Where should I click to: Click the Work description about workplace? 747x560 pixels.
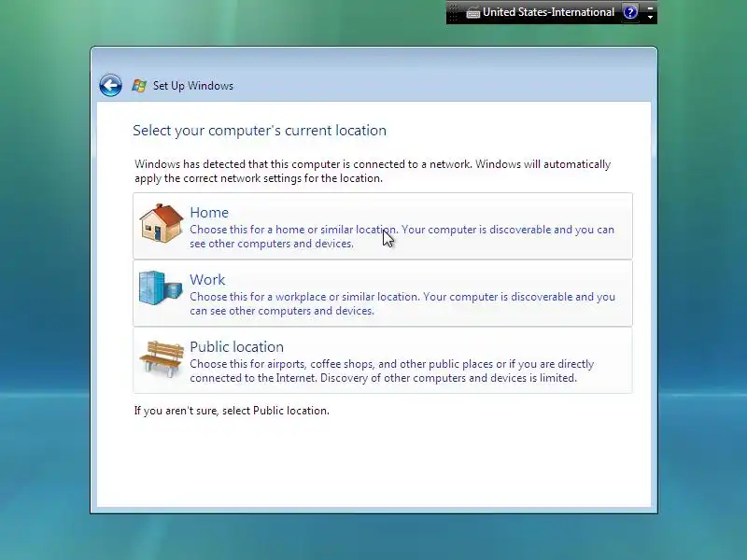[402, 304]
